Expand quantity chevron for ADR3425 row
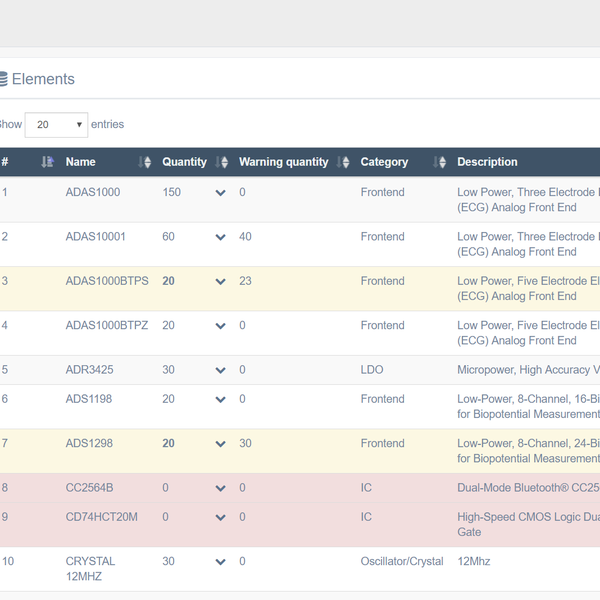 click(221, 371)
